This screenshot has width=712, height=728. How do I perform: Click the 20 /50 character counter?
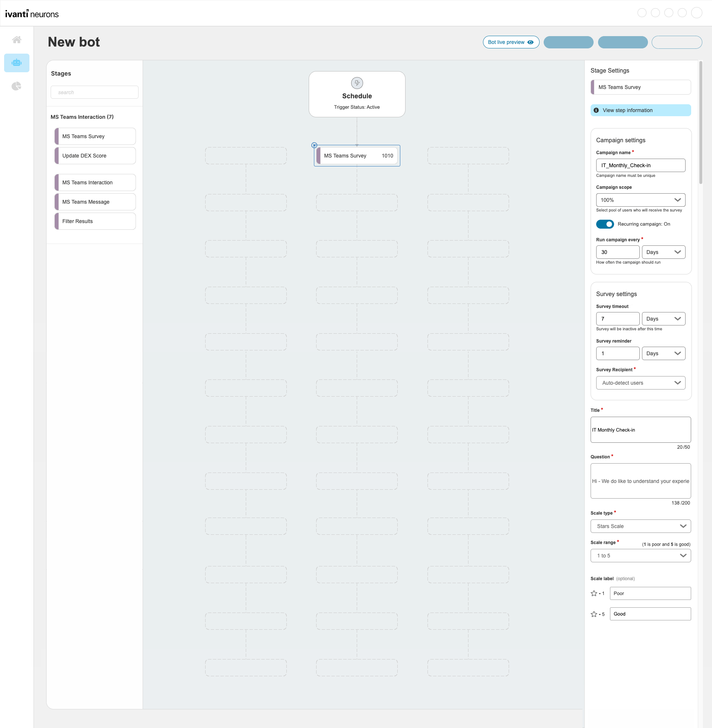pos(683,447)
